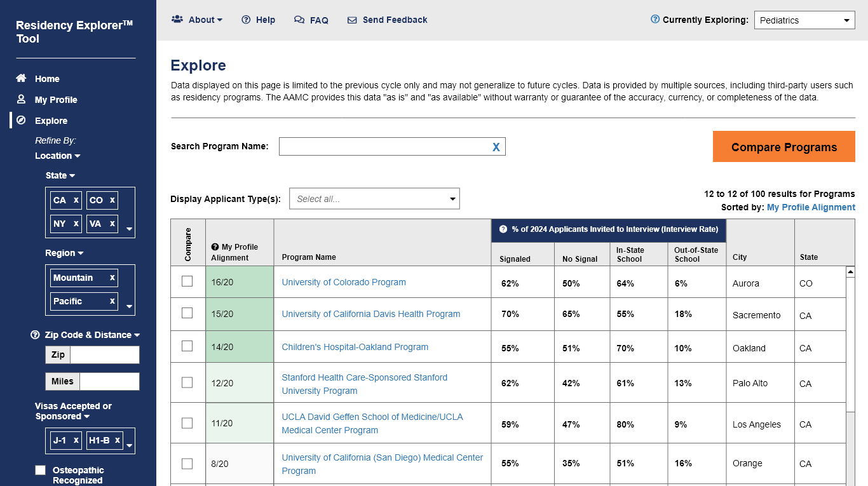The width and height of the screenshot is (868, 486).
Task: Click the Send Feedback envelope icon
Action: pos(352,20)
